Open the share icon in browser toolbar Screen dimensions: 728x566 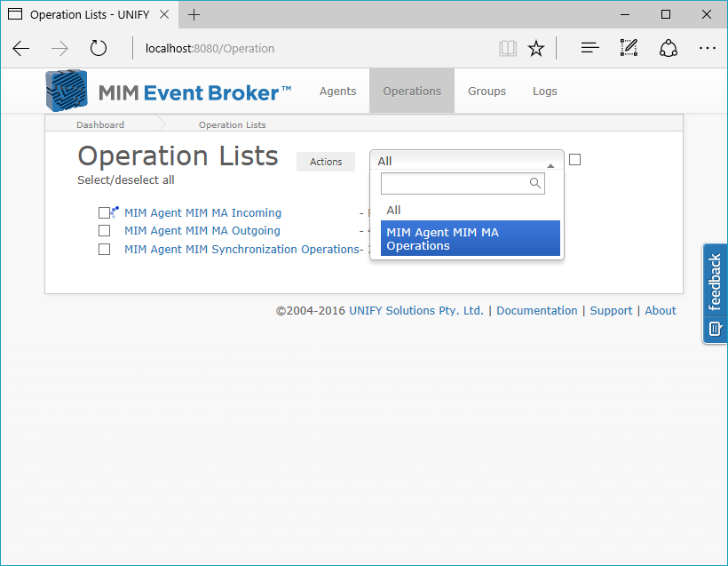coord(669,48)
